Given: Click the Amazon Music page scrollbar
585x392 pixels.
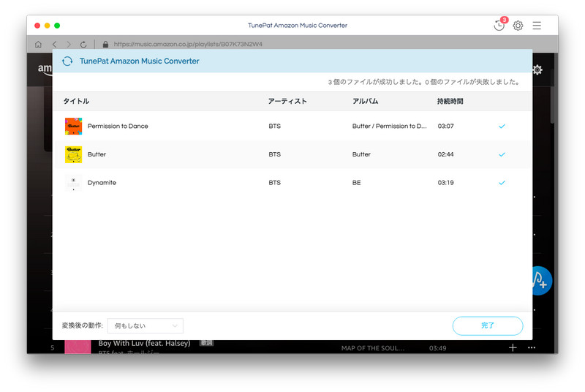Looking at the screenshot, I should pos(552,97).
